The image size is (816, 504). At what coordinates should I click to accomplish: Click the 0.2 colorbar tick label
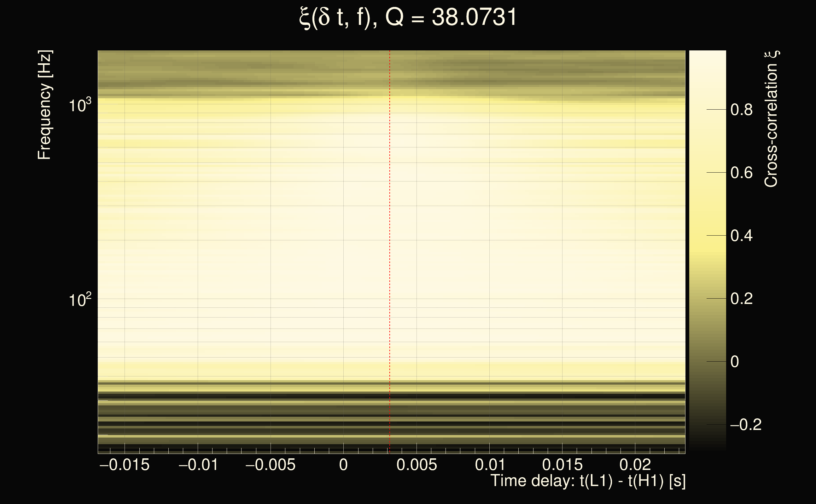click(741, 298)
